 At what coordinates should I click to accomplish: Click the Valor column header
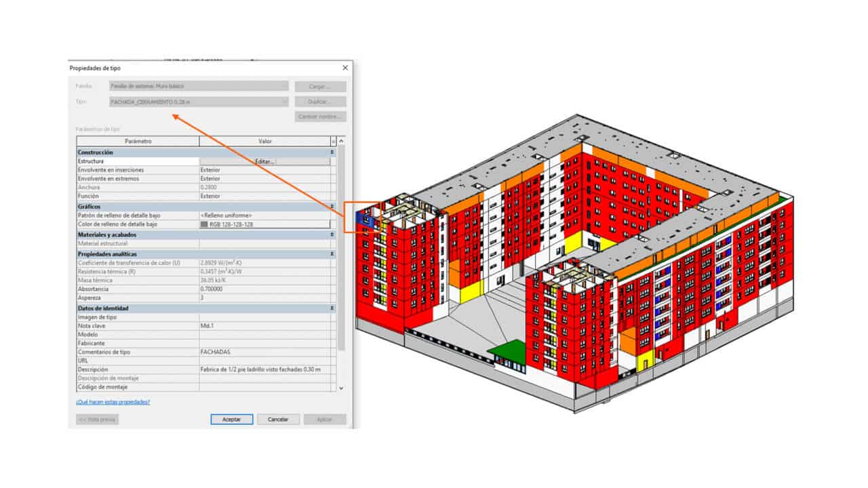[264, 141]
